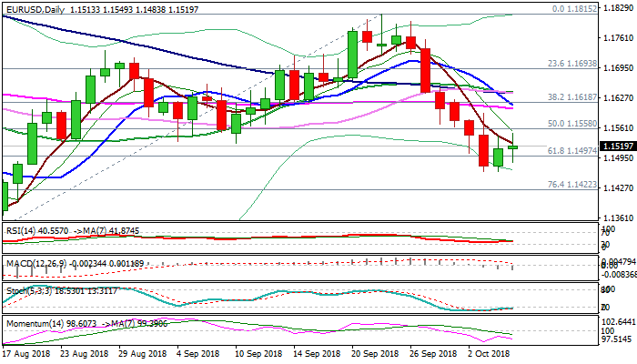Click the 17 Aug 2018 date marker

coord(27,351)
